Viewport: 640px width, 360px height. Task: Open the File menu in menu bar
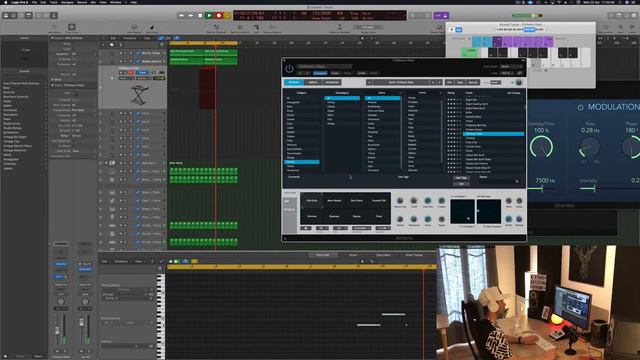point(34,2)
